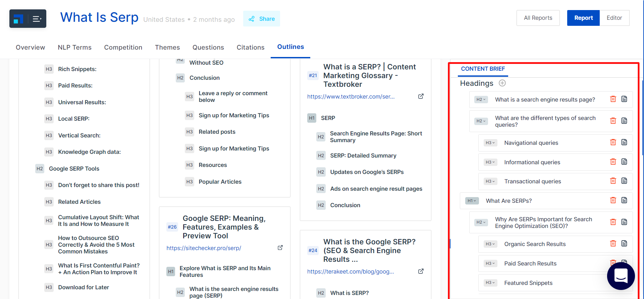Open notes for Informational queries heading
The width and height of the screenshot is (644, 299).
[624, 162]
